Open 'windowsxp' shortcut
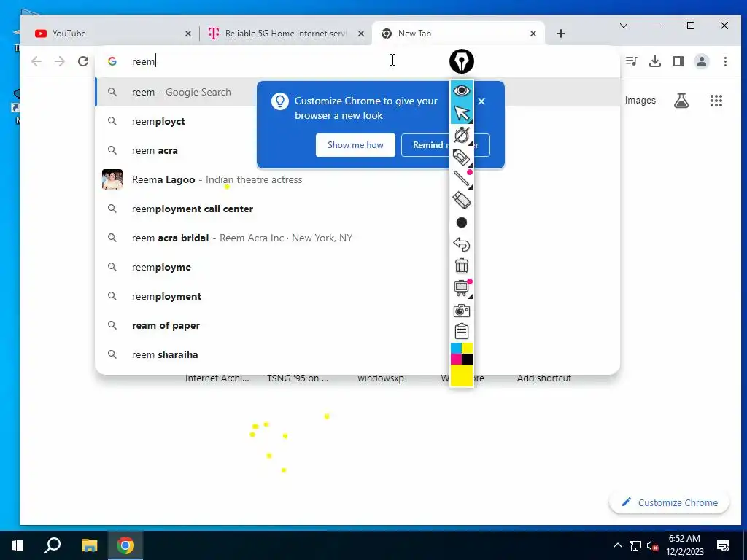The width and height of the screenshot is (747, 560). point(381,378)
